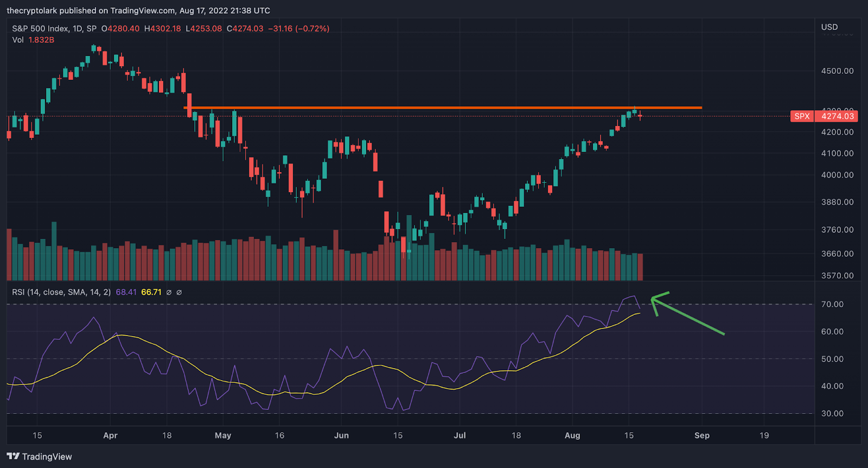Image resolution: width=868 pixels, height=468 pixels.
Task: Click the published by thecryptolark header text
Action: [x=138, y=10]
